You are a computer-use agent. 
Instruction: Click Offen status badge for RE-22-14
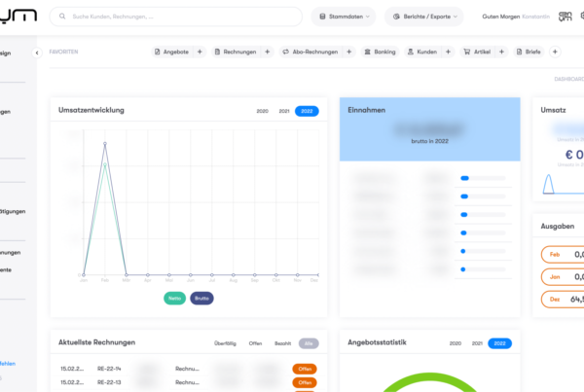click(x=304, y=369)
